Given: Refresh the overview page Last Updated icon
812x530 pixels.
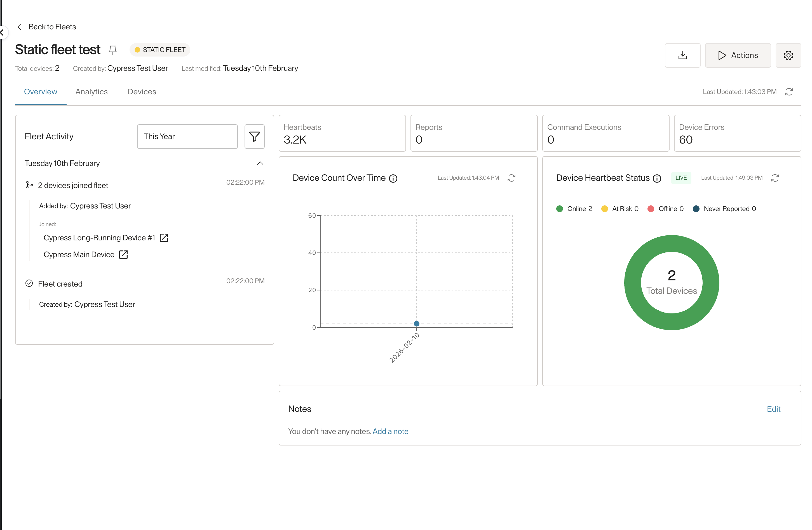Looking at the screenshot, I should [x=789, y=92].
